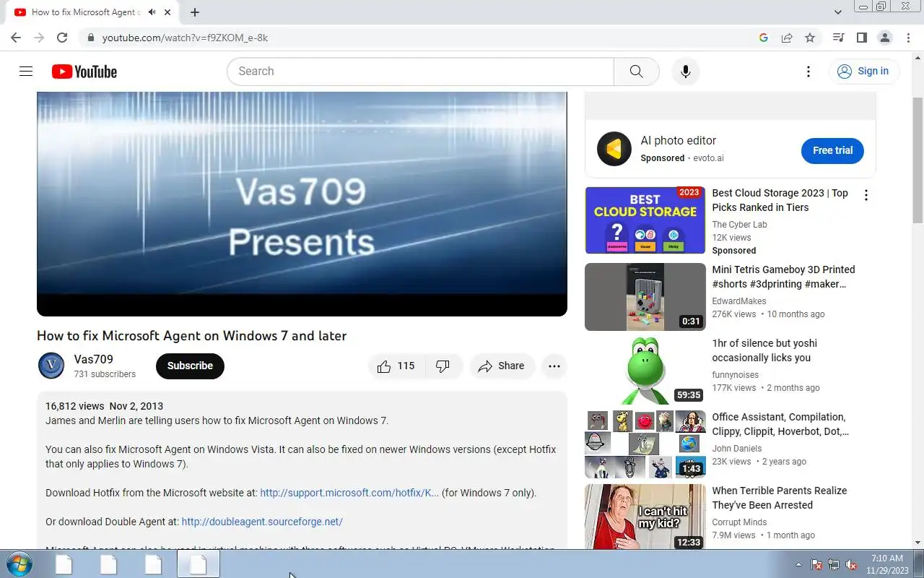Image resolution: width=924 pixels, height=578 pixels.
Task: Click the video player area
Action: 302,204
